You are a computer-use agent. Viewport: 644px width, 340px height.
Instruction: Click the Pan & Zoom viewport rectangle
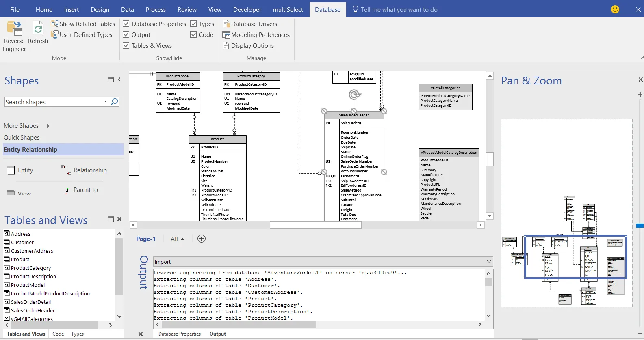(x=575, y=256)
